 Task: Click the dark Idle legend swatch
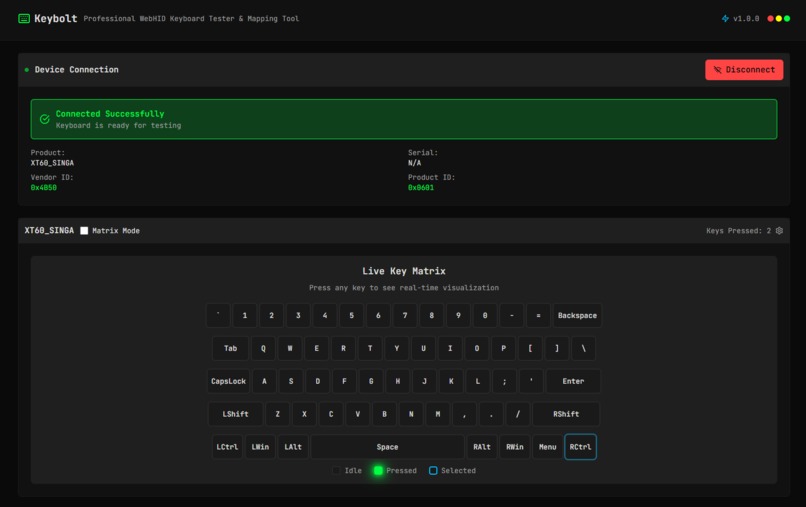[336, 470]
